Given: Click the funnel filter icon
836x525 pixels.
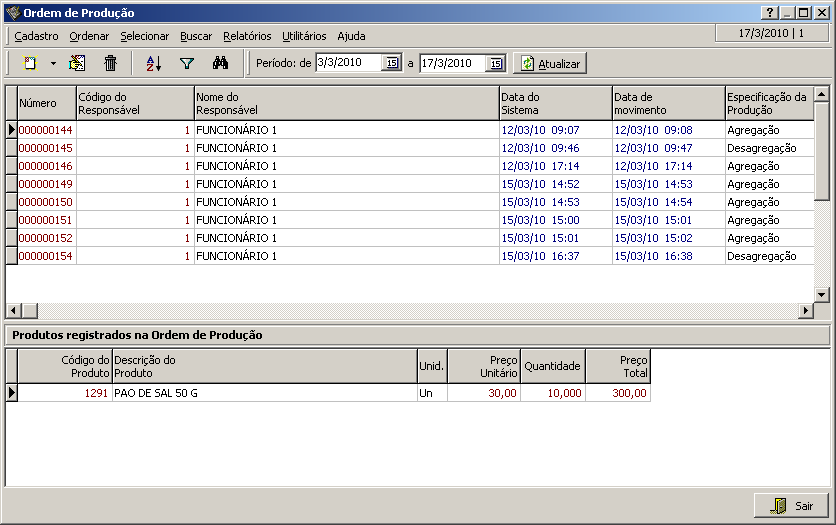Looking at the screenshot, I should [x=186, y=63].
